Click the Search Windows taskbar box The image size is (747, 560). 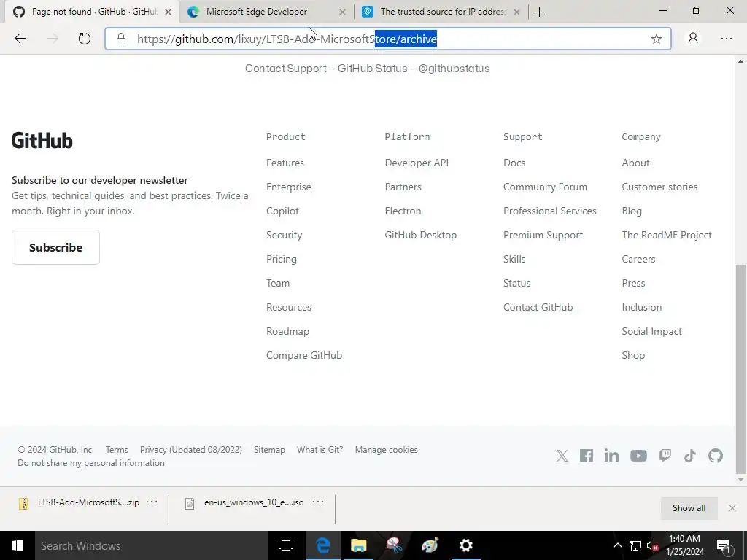pyautogui.click(x=152, y=545)
